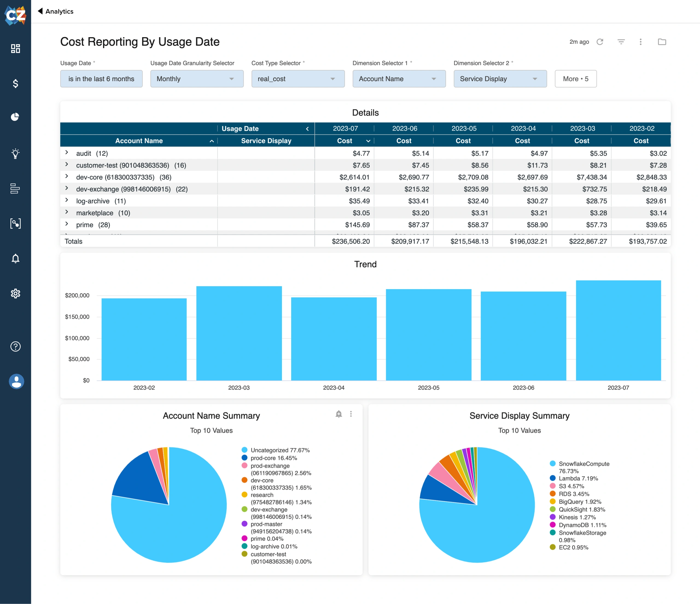Collapse the Usage Date pivot header arrow
Screen dimensions: 700x604
[307, 129]
